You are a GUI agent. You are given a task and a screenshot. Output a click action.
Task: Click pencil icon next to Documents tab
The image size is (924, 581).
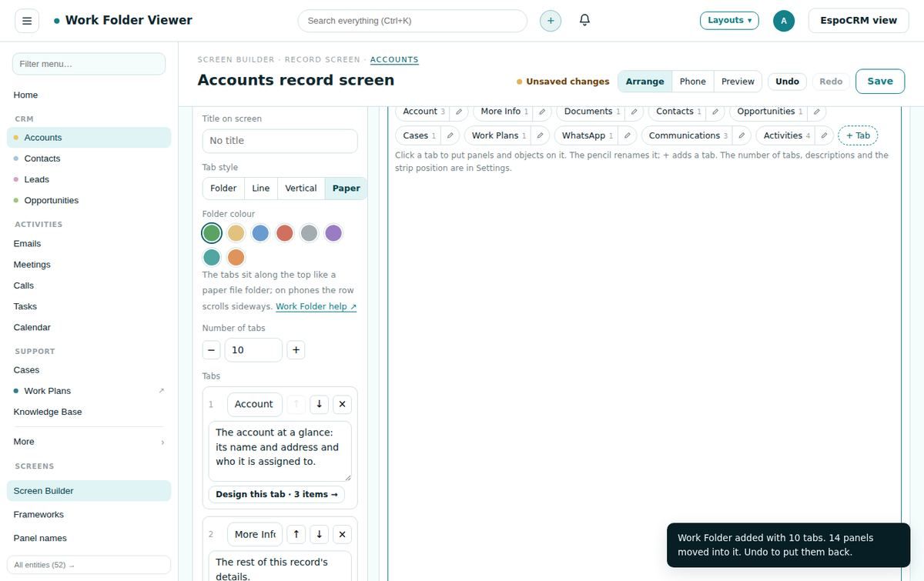click(x=634, y=112)
